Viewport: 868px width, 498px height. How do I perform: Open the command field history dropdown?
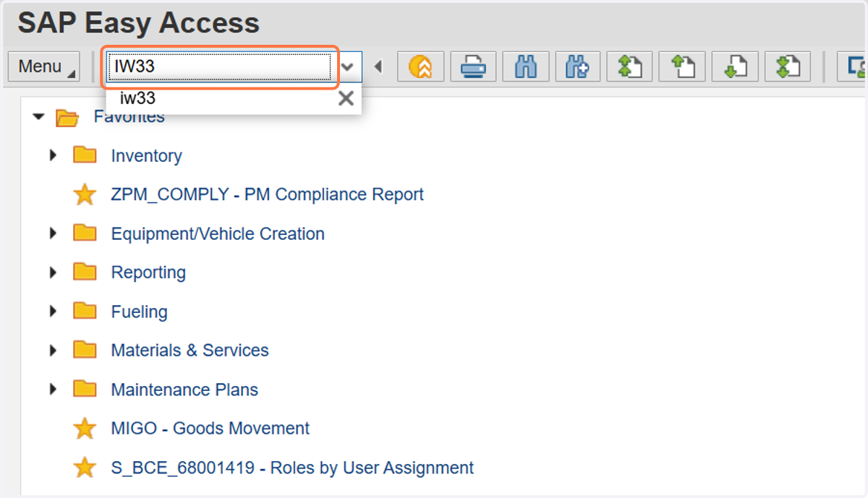(x=348, y=67)
